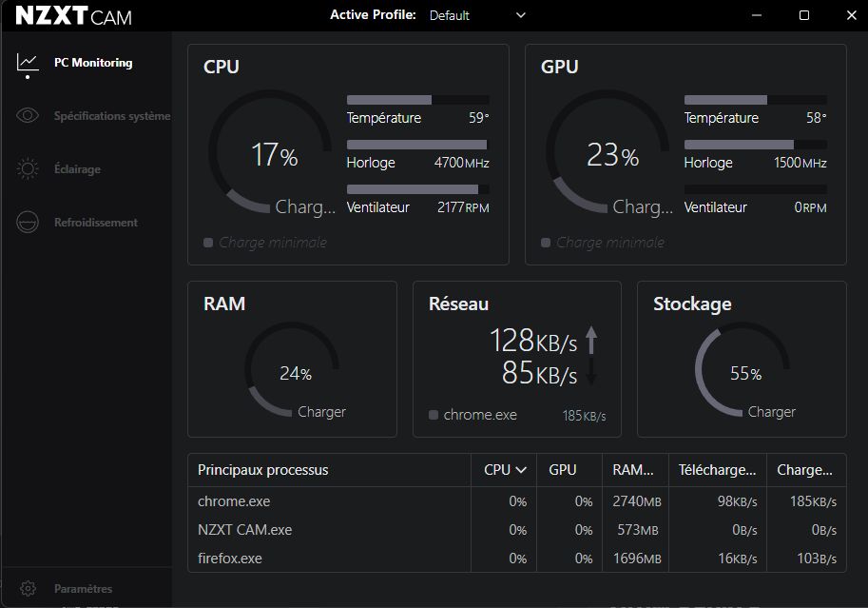Viewport: 868px width, 608px height.
Task: Click the CPU temperature bar
Action: pos(417,100)
